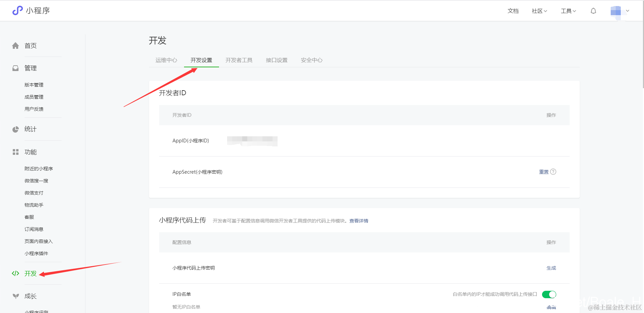Screen dimensions: 644x313
Task: Click the 功能 features grid icon
Action: [x=15, y=152]
